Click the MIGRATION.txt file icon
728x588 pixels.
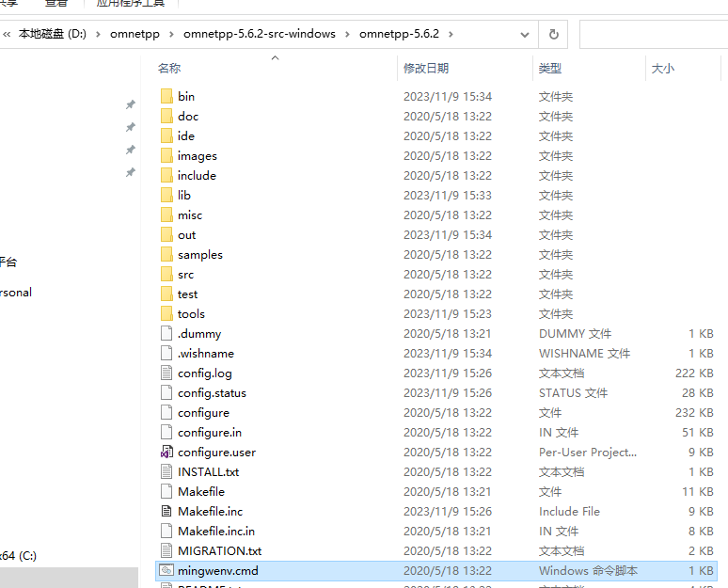pos(166,550)
